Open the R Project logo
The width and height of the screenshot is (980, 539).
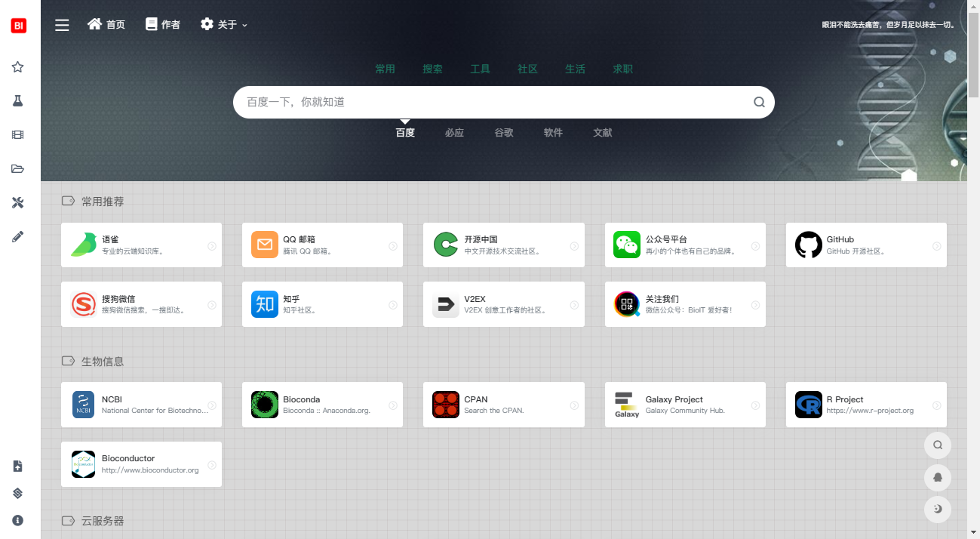click(809, 405)
